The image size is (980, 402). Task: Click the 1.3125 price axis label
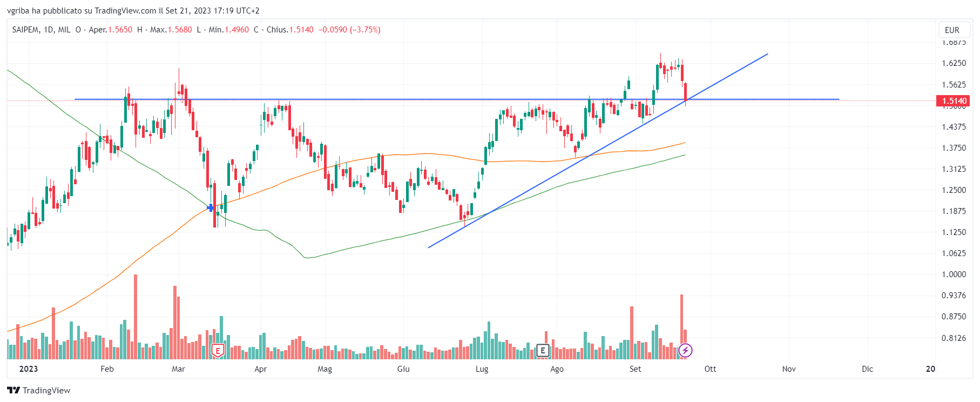(x=954, y=169)
